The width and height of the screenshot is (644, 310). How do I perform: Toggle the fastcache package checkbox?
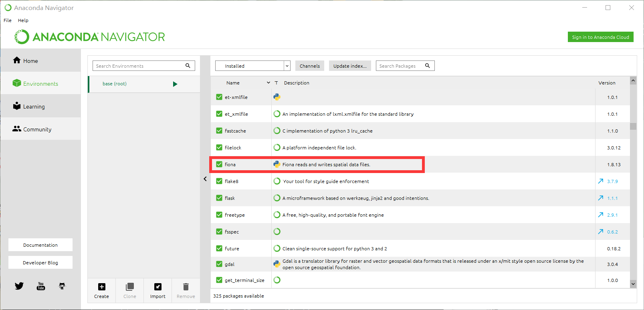point(219,131)
